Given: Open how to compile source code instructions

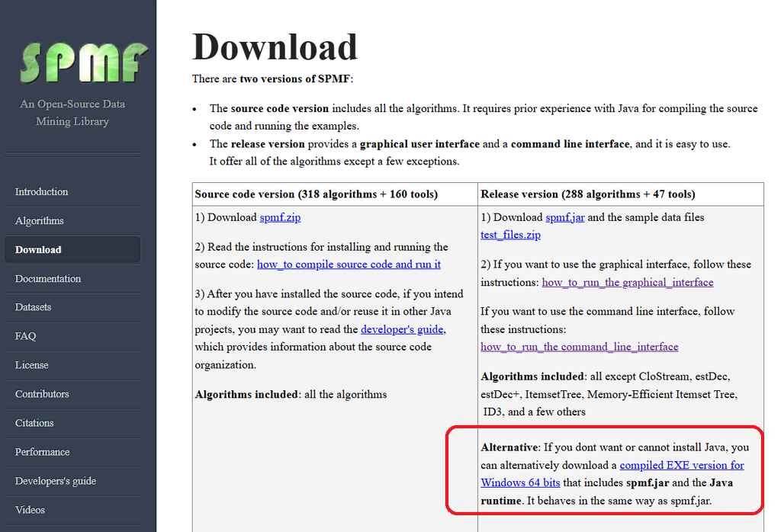Looking at the screenshot, I should pyautogui.click(x=349, y=264).
